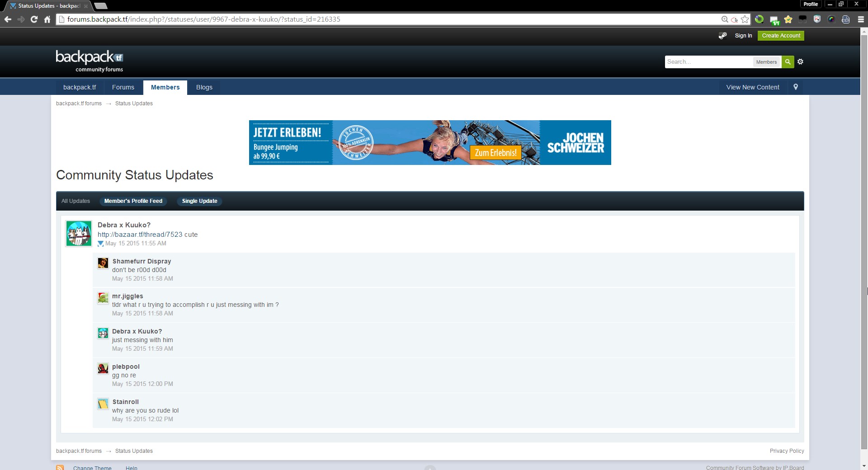Switch to the Blogs tab
The image size is (868, 470).
pyautogui.click(x=204, y=87)
